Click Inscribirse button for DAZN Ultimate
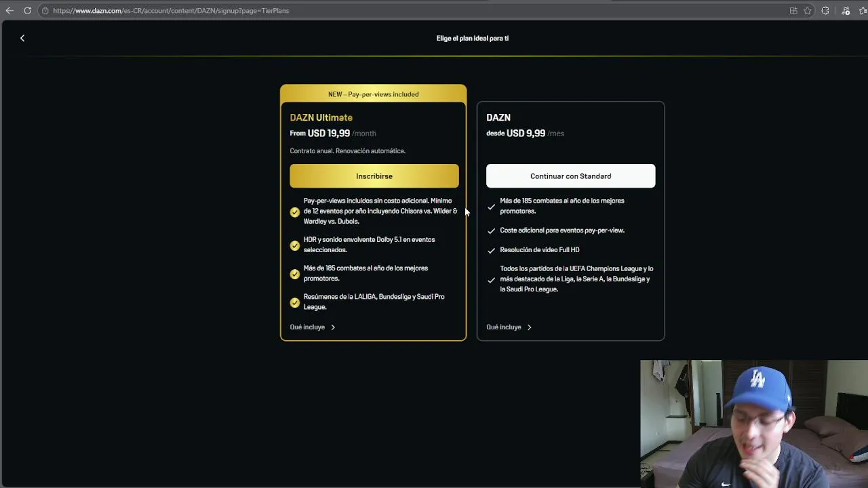This screenshot has height=488, width=868. click(374, 176)
